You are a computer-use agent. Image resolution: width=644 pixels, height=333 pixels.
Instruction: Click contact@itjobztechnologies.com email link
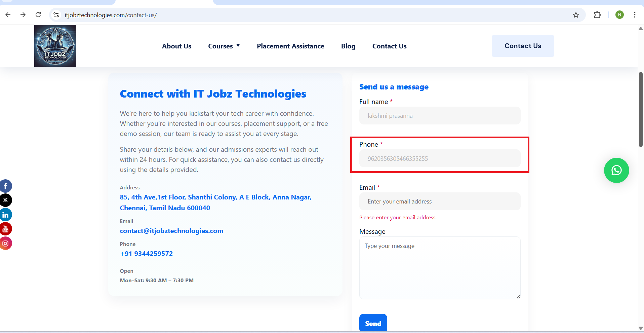pyautogui.click(x=171, y=231)
